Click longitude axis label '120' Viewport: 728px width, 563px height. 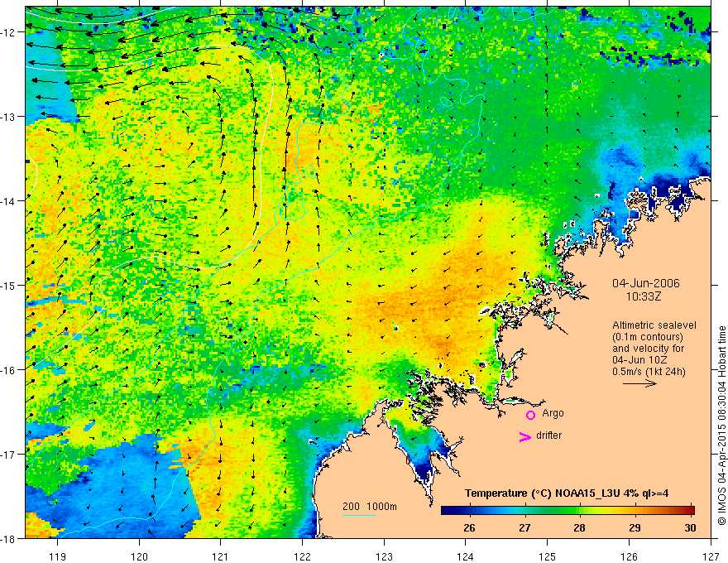[x=139, y=556]
